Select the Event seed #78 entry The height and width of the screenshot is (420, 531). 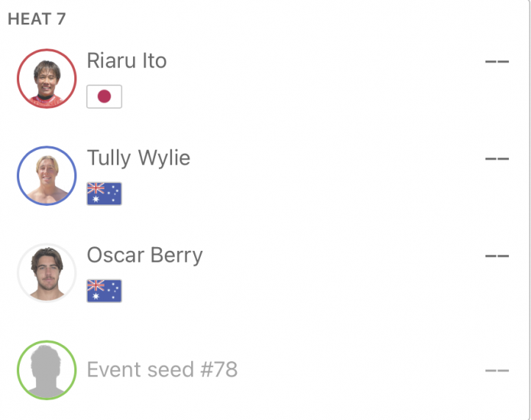[x=163, y=369]
